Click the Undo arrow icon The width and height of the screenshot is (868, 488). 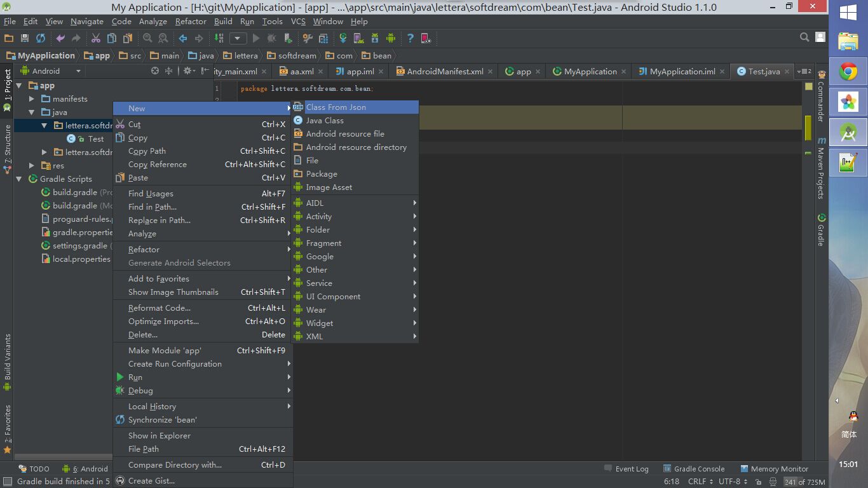click(x=60, y=38)
